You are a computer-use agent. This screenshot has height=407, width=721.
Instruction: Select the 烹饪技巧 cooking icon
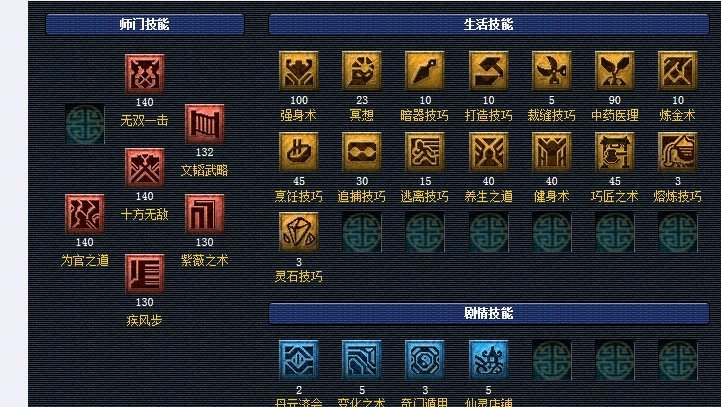(299, 152)
